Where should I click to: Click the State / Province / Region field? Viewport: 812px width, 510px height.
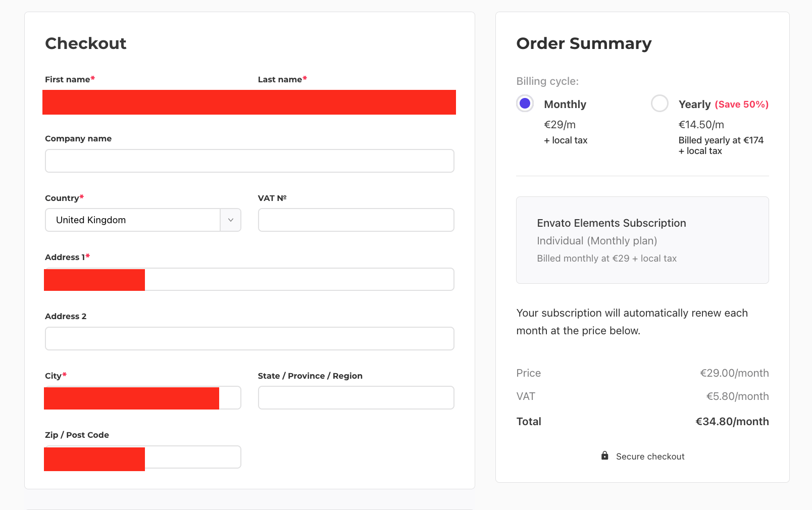[x=356, y=398]
